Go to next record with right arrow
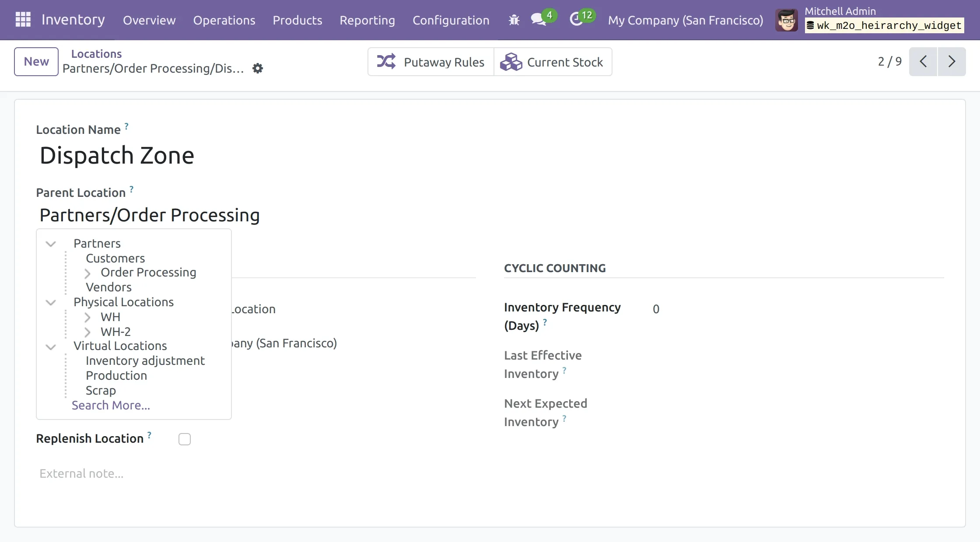The image size is (980, 542). [952, 62]
